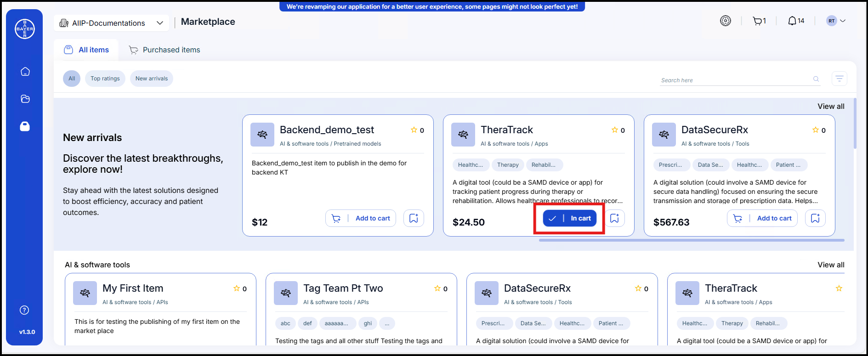
Task: Click the My First Item thumbnail icon
Action: (85, 293)
